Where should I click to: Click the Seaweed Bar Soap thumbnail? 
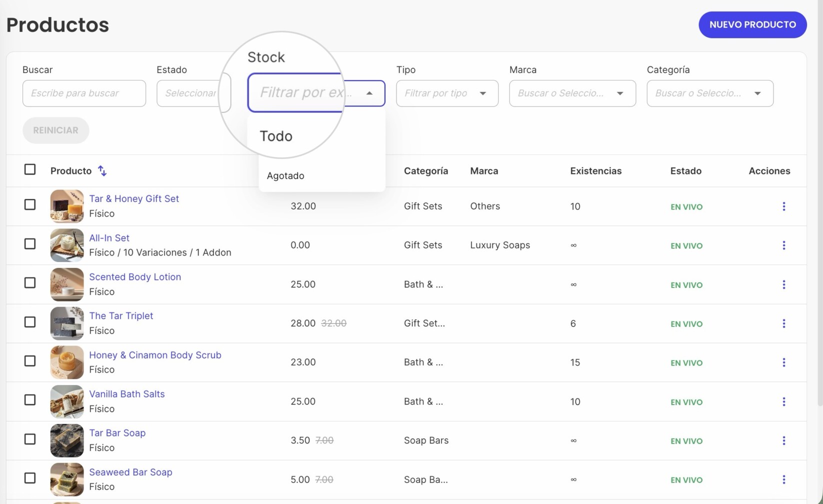67,479
